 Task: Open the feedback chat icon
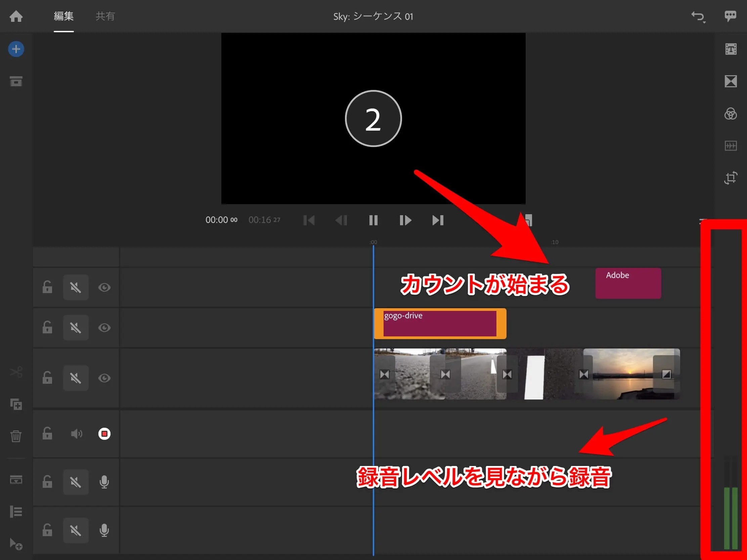730,15
